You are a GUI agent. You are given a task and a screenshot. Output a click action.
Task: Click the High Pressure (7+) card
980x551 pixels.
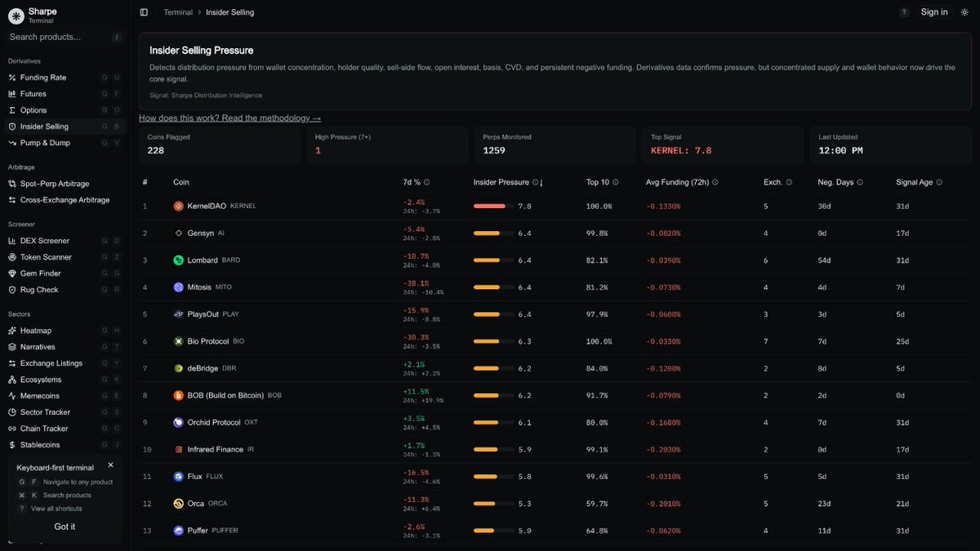tap(387, 145)
